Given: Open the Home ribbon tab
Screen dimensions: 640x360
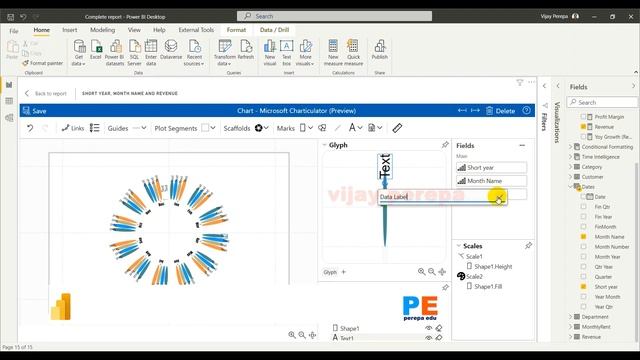Looking at the screenshot, I should 42,30.
